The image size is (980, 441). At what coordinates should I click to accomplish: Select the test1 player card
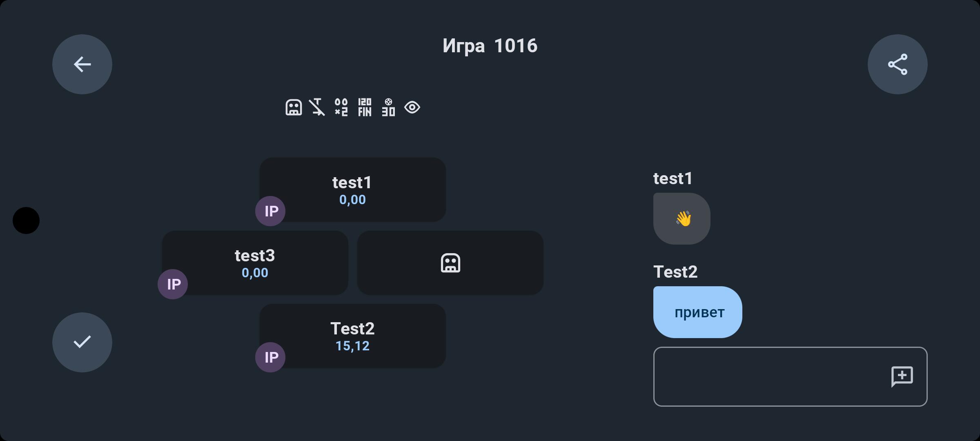353,189
